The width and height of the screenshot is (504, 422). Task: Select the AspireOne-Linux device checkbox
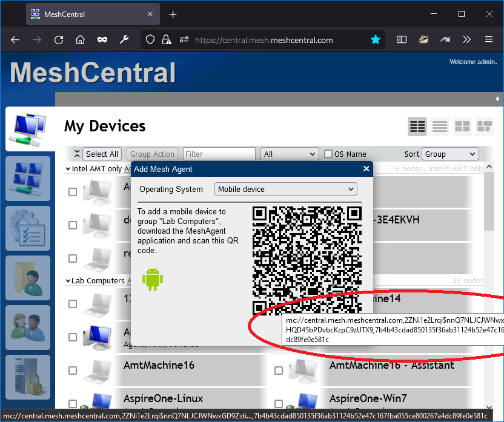(x=73, y=404)
